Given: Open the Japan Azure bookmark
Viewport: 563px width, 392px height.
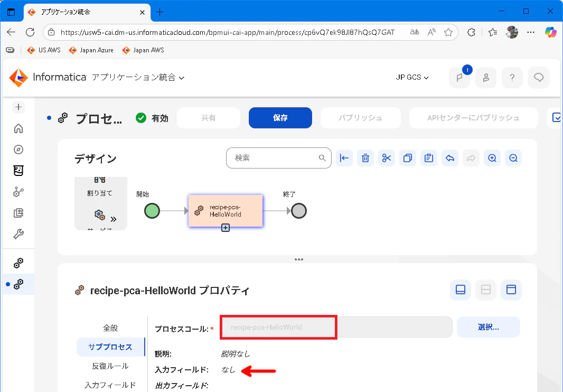Looking at the screenshot, I should [x=91, y=50].
